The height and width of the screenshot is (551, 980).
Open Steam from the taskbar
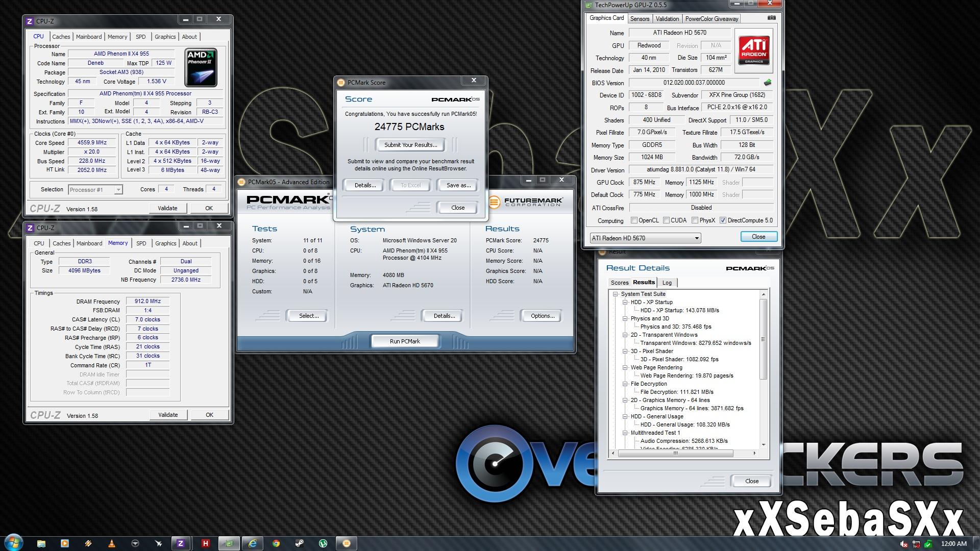pyautogui.click(x=300, y=543)
